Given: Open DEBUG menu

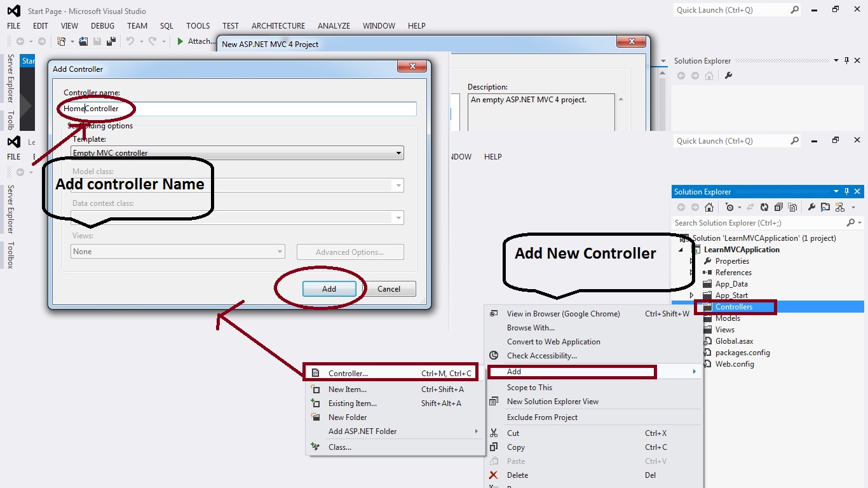Looking at the screenshot, I should [x=103, y=26].
